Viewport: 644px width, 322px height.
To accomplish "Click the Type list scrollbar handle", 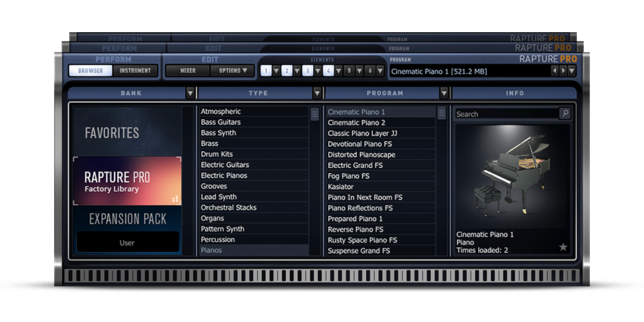I will tap(314, 114).
